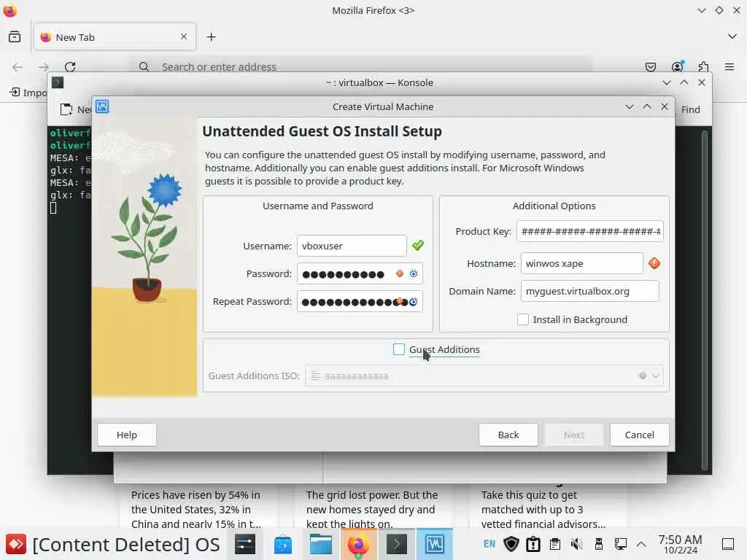The height and width of the screenshot is (560, 747).
Task: Click the Help button in the wizard
Action: [x=127, y=435]
